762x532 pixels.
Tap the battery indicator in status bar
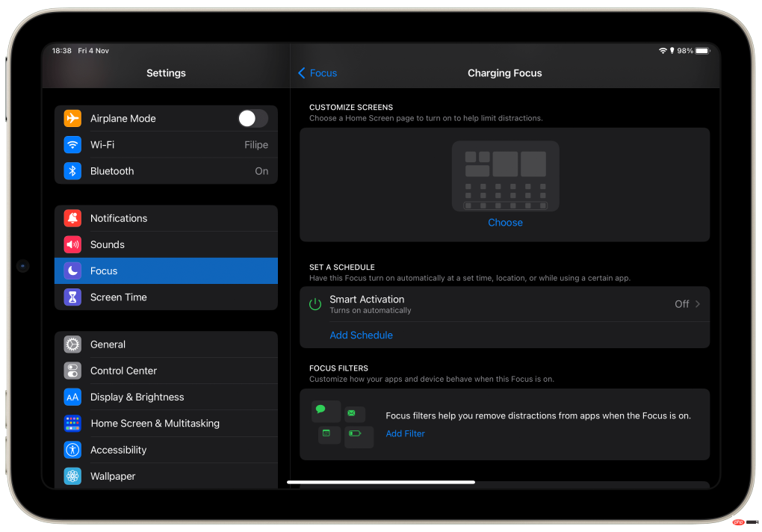703,51
